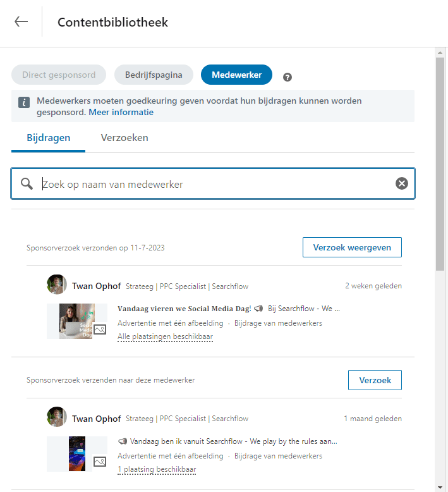The image size is (448, 492).
Task: Open the help question mark icon
Action: [x=287, y=77]
